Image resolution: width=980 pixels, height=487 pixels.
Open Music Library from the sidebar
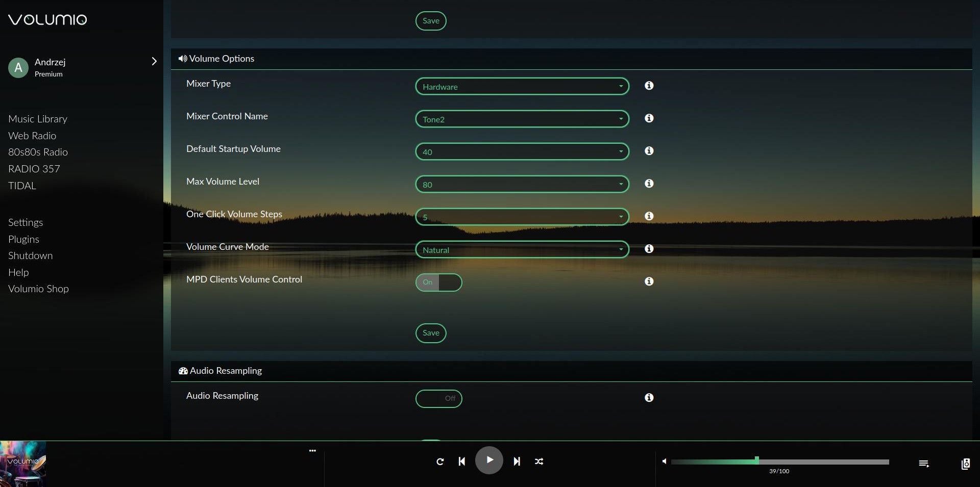click(x=38, y=119)
